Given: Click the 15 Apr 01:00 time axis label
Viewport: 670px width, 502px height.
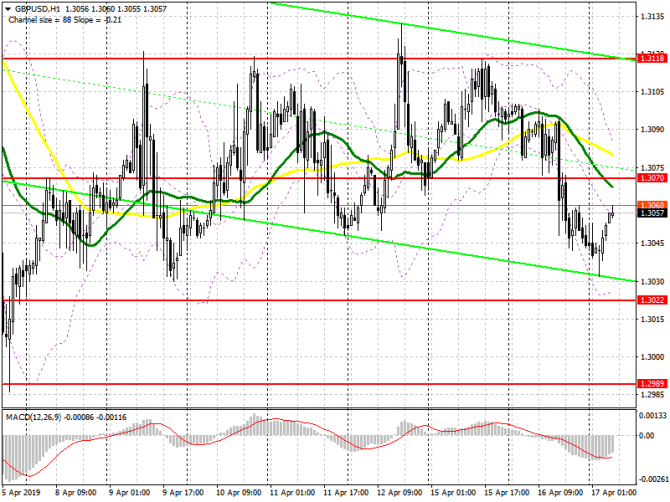Looking at the screenshot, I should (x=453, y=493).
